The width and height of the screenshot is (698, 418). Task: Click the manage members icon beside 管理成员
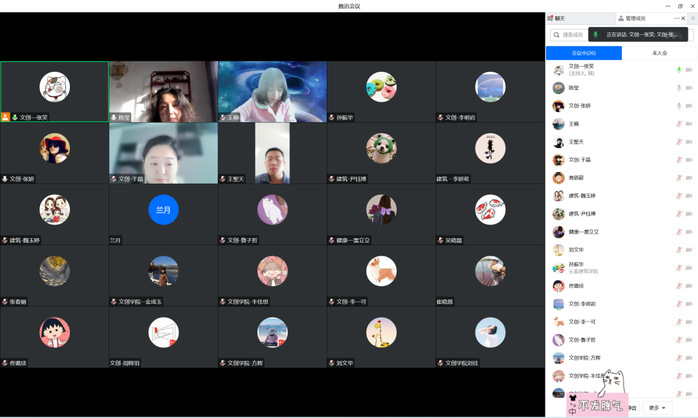click(621, 18)
